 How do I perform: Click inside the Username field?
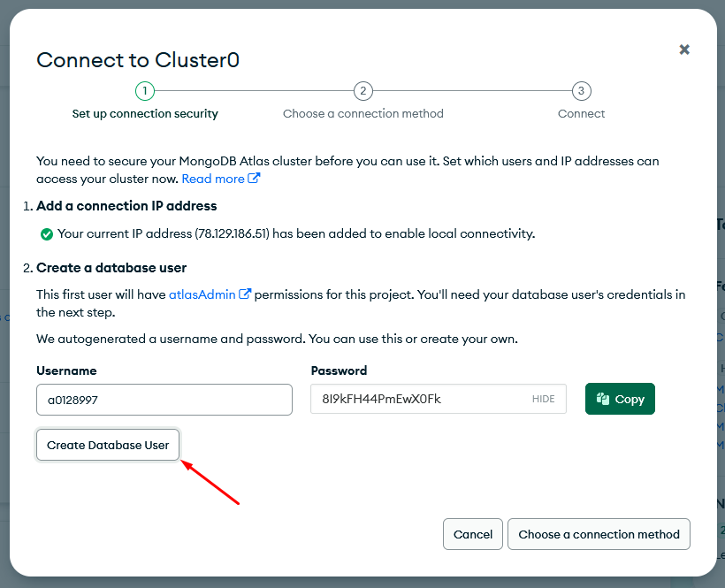coord(164,400)
